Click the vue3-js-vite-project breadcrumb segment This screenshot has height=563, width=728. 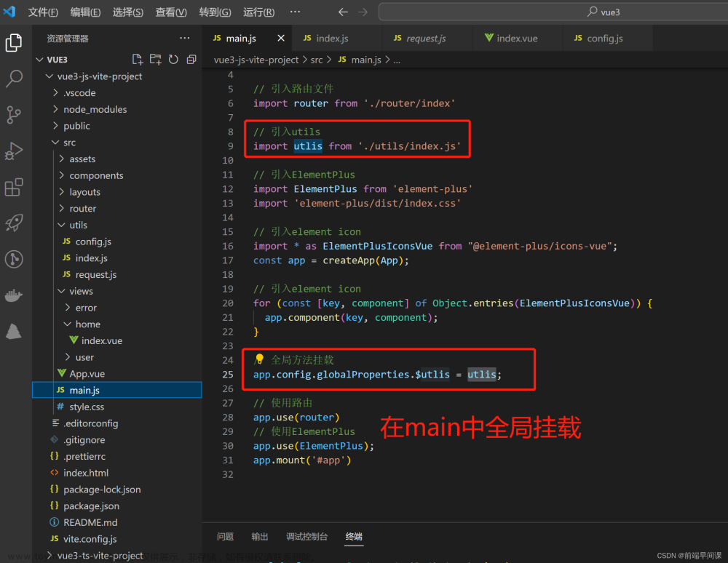click(256, 60)
